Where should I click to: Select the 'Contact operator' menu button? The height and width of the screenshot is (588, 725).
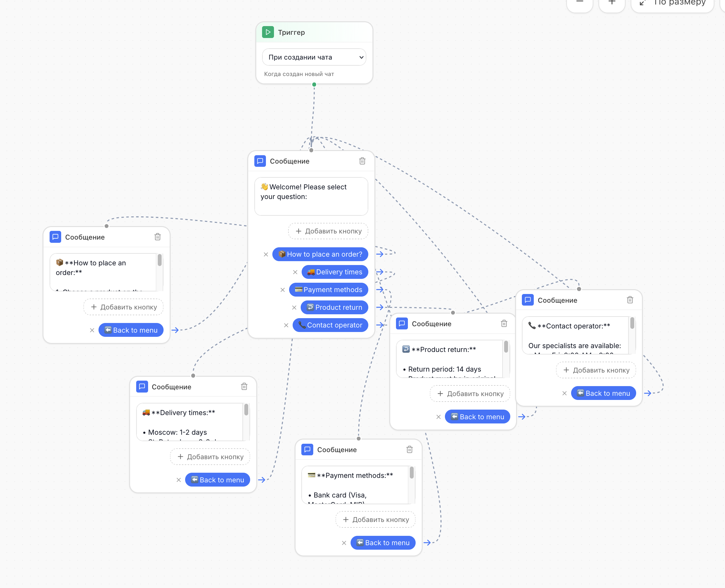click(330, 325)
